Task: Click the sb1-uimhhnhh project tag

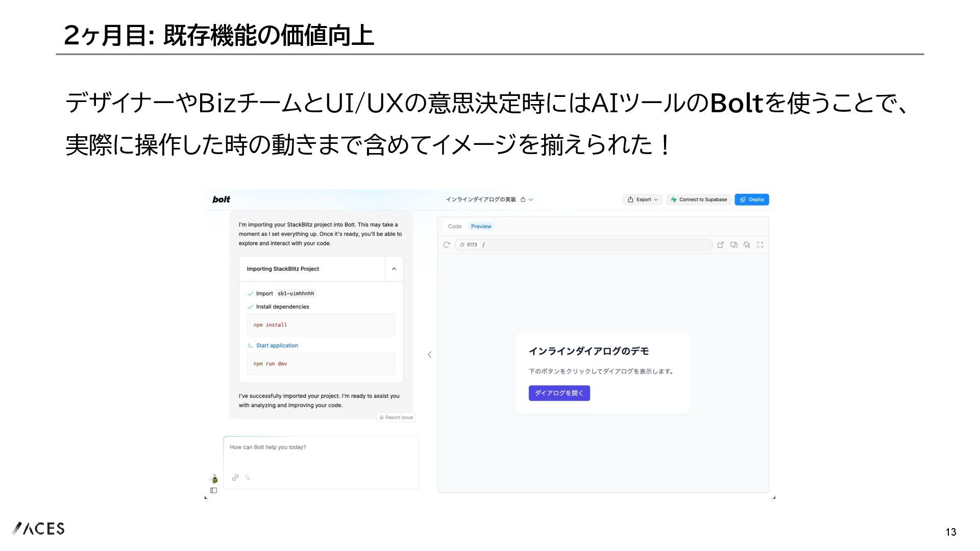Action: [x=296, y=293]
